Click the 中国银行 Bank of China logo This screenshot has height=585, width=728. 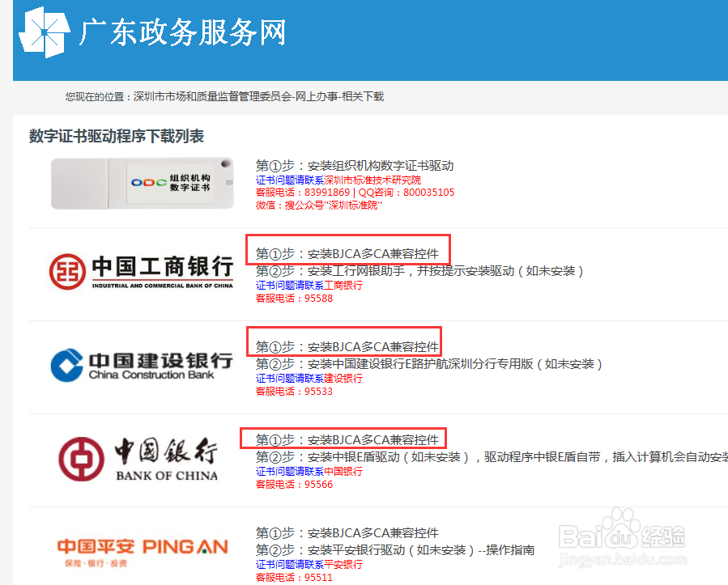click(138, 459)
